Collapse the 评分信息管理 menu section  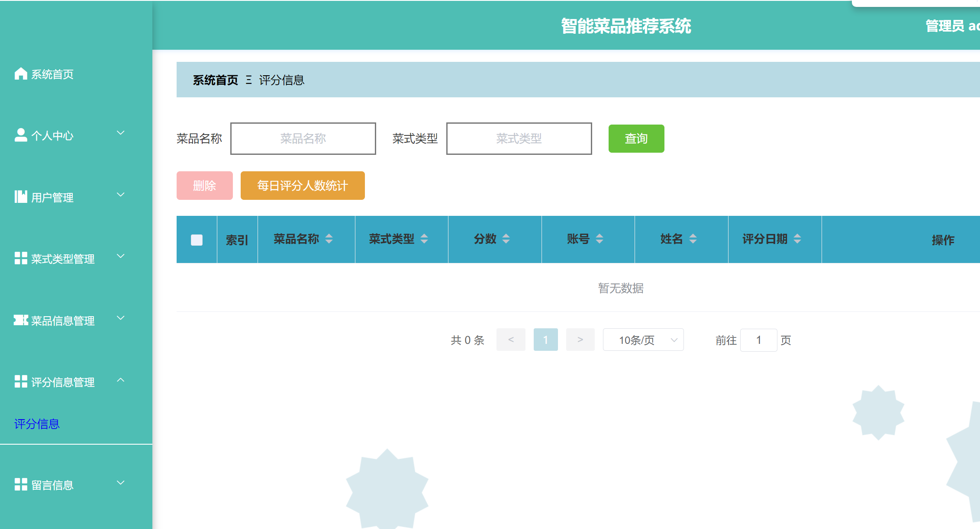[120, 381]
